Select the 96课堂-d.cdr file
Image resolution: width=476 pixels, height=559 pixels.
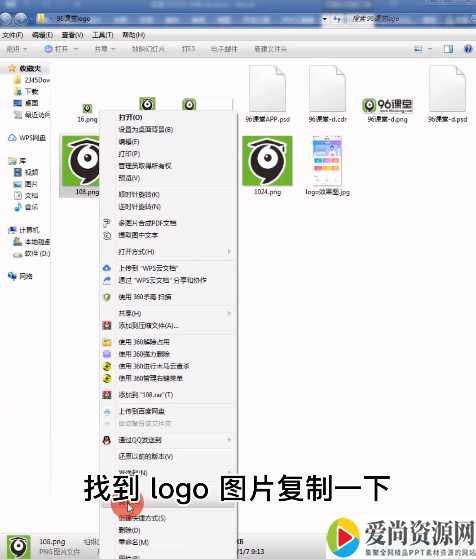pyautogui.click(x=327, y=94)
